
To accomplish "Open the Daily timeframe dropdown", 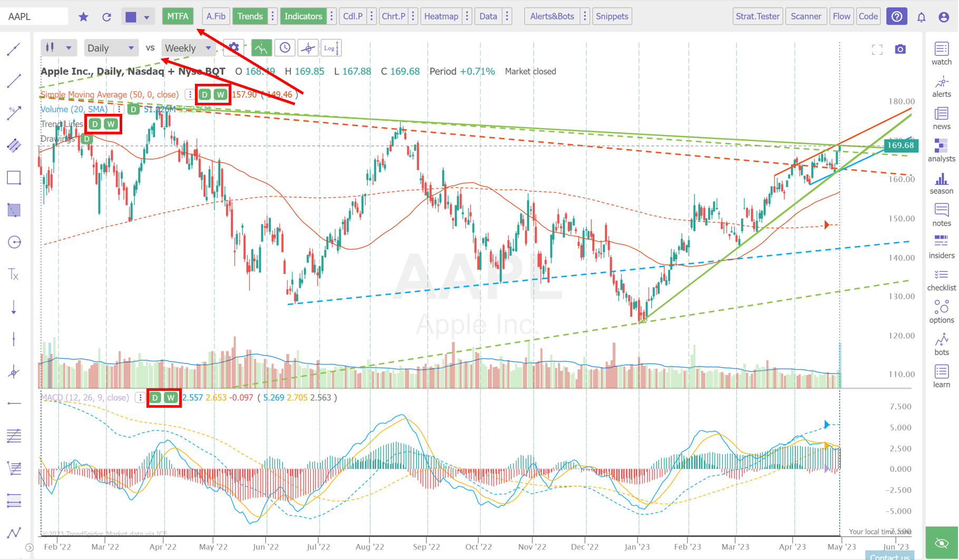I will (x=110, y=48).
